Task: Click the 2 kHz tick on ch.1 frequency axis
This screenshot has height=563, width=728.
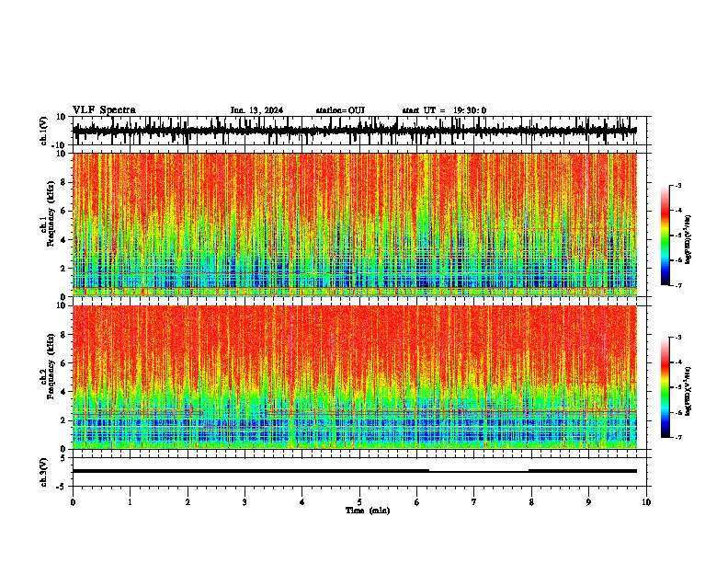Action: 63,269
